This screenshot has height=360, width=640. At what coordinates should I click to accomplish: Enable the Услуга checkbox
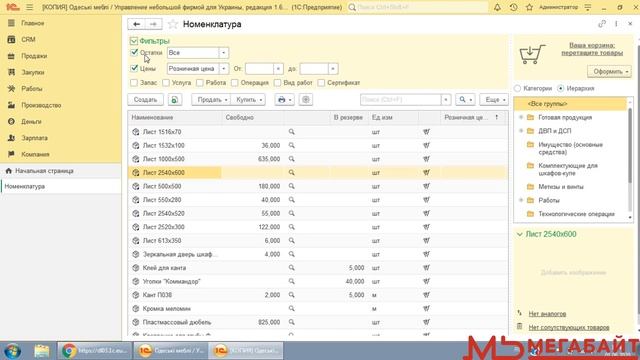[166, 83]
